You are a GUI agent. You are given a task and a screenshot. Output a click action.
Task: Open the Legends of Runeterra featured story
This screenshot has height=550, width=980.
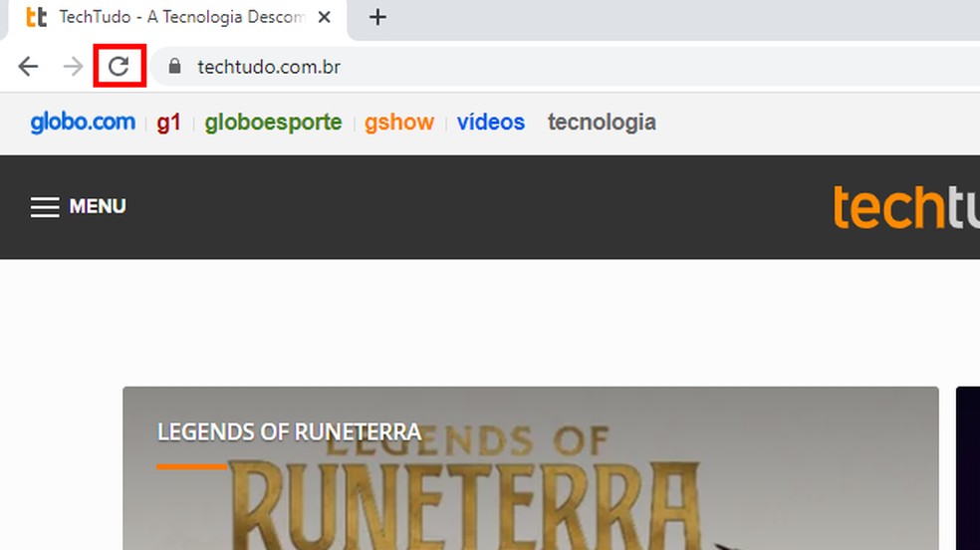click(x=531, y=468)
